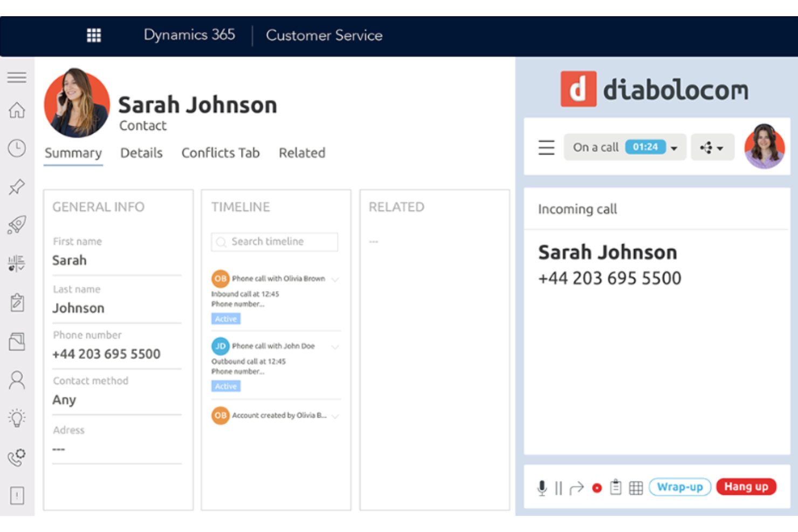Click Dynamics 365 in top bar

coord(189,35)
